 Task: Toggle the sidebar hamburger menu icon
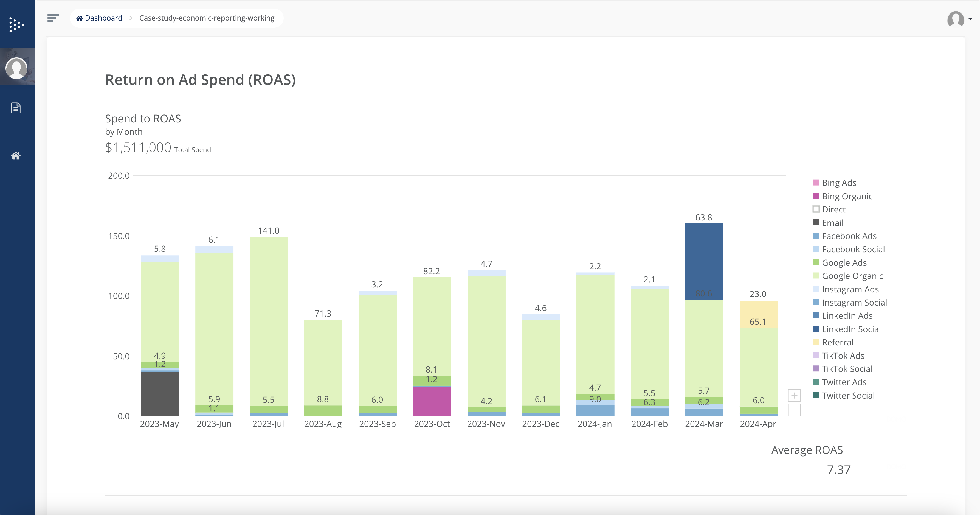click(53, 18)
